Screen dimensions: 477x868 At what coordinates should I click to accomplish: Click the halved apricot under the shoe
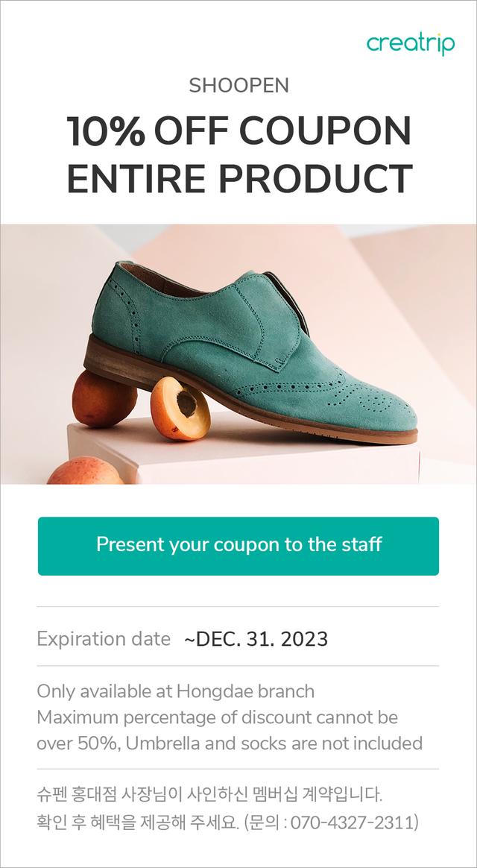click(x=180, y=407)
